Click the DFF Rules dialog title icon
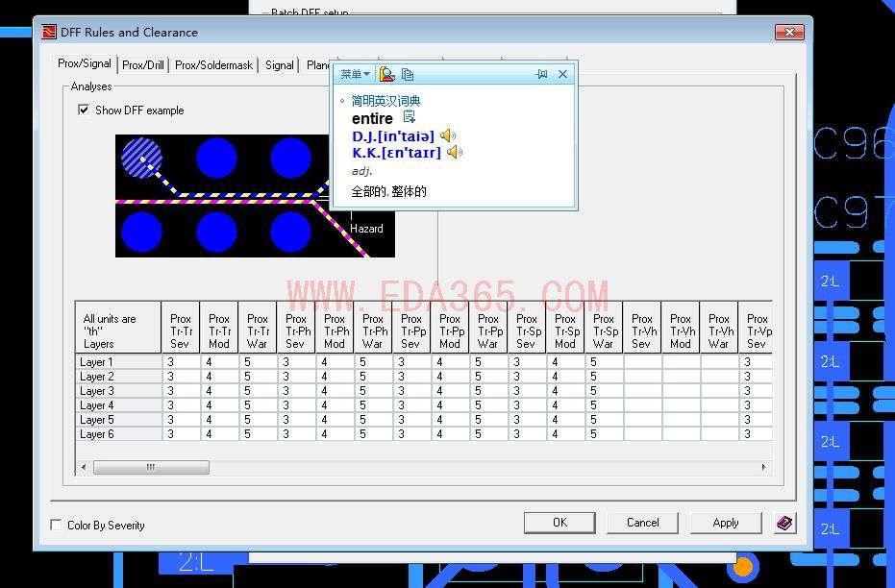 [49, 32]
